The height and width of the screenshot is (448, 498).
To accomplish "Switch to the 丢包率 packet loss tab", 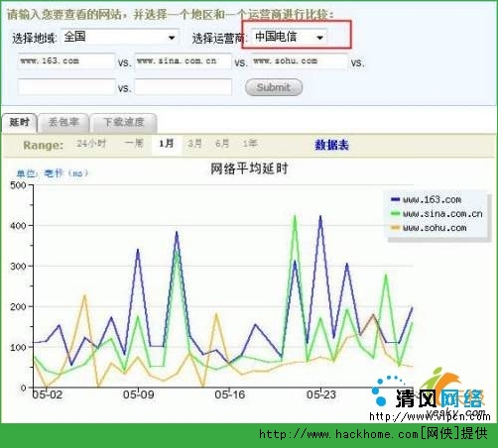I will (x=63, y=123).
